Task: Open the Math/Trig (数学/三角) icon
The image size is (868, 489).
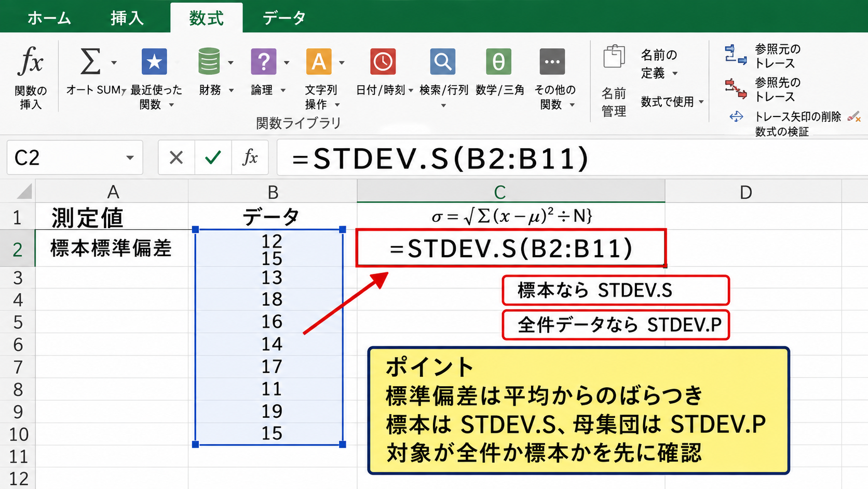Action: tap(499, 62)
